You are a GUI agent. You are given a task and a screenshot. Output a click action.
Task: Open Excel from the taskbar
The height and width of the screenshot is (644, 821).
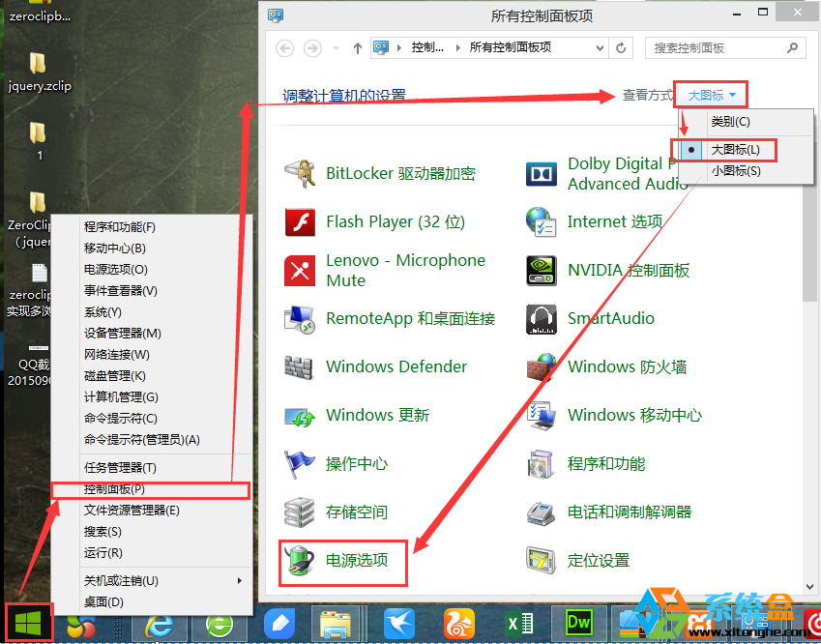pos(519,624)
